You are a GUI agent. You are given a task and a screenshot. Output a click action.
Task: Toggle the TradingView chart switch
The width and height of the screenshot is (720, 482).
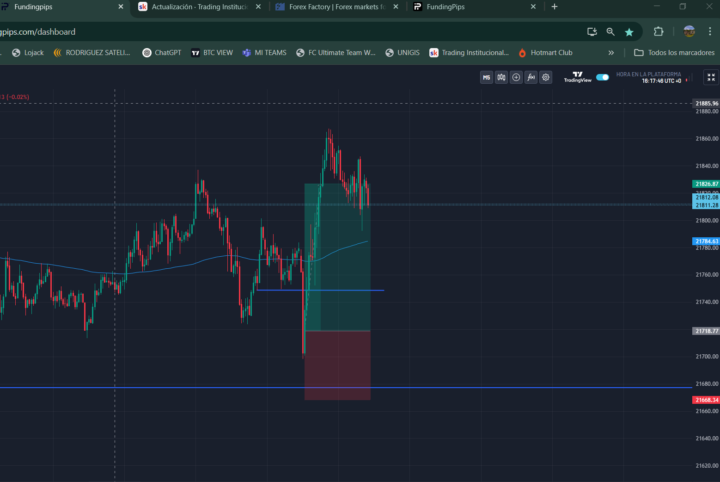click(602, 77)
